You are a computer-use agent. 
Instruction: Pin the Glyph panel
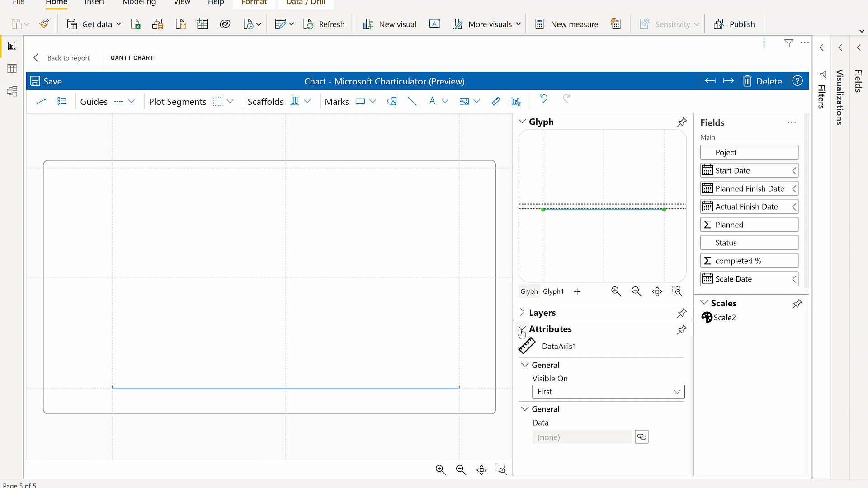tap(682, 122)
